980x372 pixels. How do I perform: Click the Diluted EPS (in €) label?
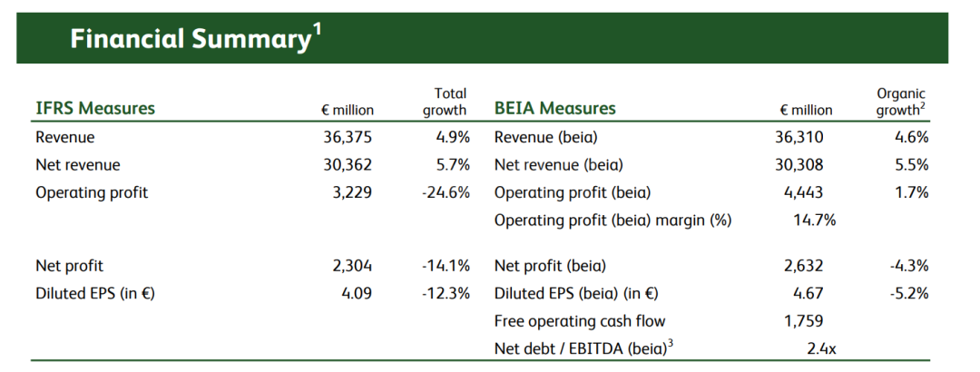click(95, 294)
